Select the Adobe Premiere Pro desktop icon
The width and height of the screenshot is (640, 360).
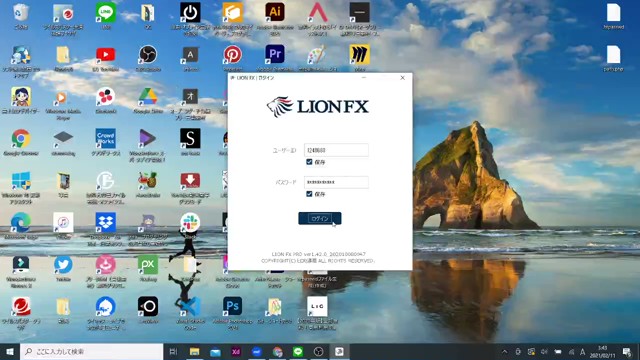pyautogui.click(x=275, y=58)
